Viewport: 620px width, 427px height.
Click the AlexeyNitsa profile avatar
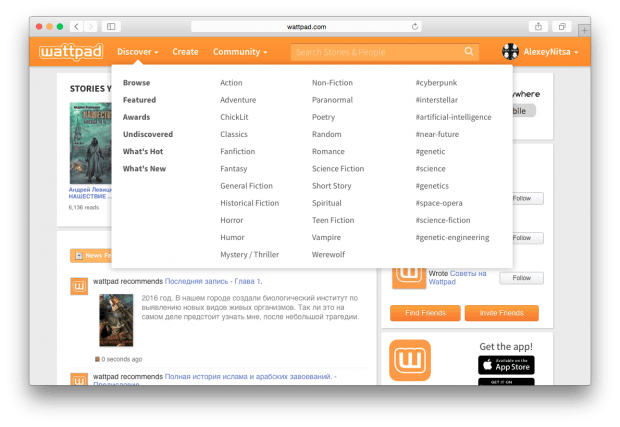(510, 52)
